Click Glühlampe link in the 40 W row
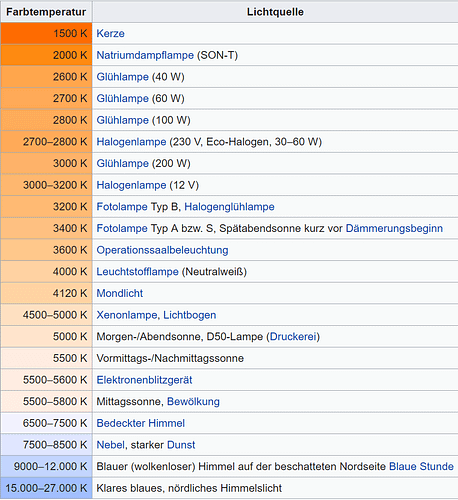Viewport: 458px width, 500px height. point(122,77)
